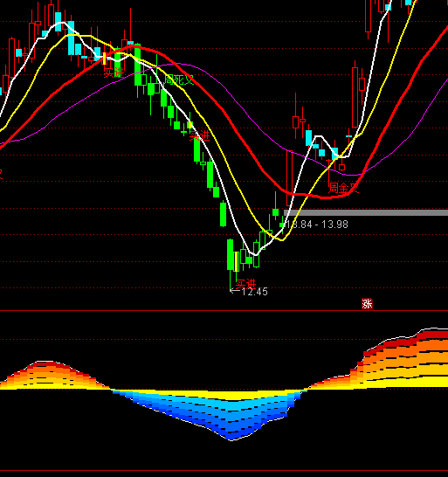
Task: Click the 买进 signal left of 周死叉
Action: (114, 73)
